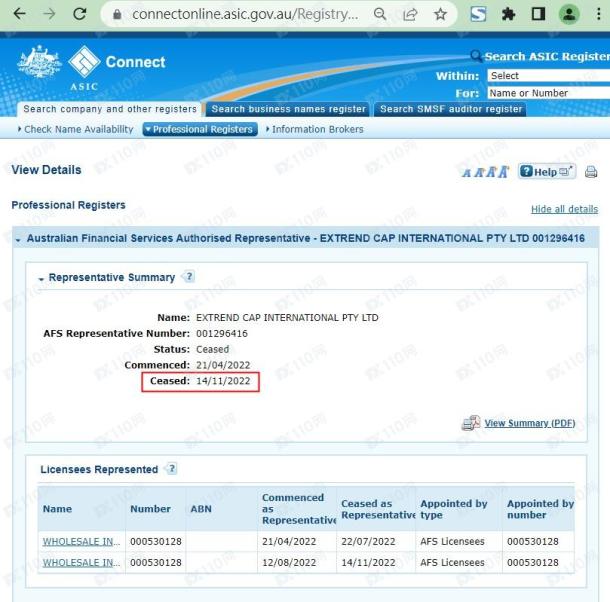This screenshot has height=602, width=610.
Task: Click Appointed by number column header
Action: [540, 509]
